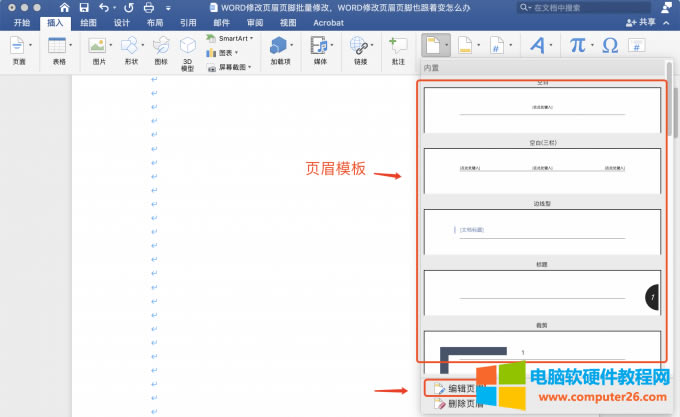The height and width of the screenshot is (417, 680).
Task: Click the 加载项 add-ins icon
Action: (280, 50)
